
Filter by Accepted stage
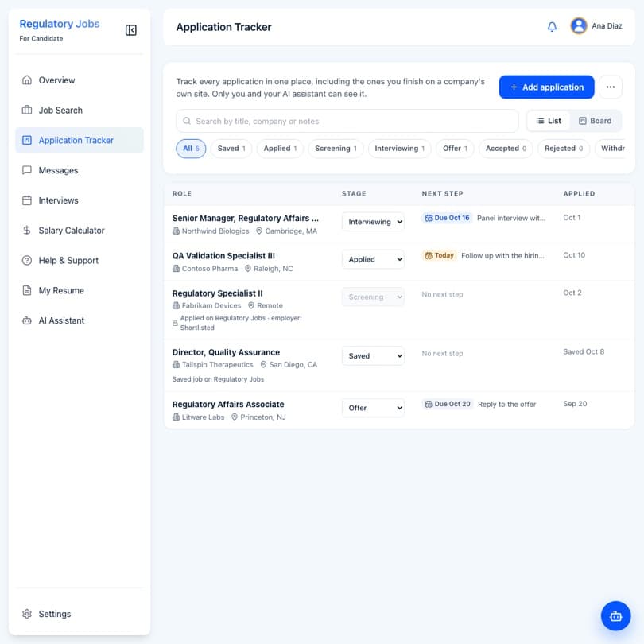coord(506,148)
